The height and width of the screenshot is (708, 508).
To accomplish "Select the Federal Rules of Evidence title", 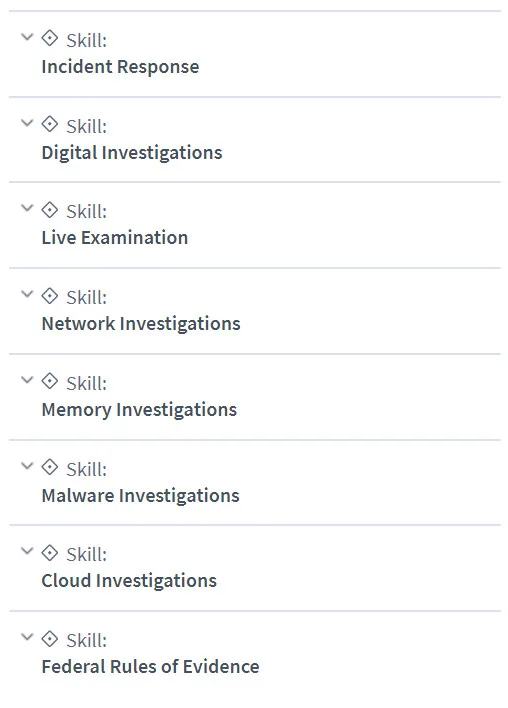I will [x=150, y=667].
